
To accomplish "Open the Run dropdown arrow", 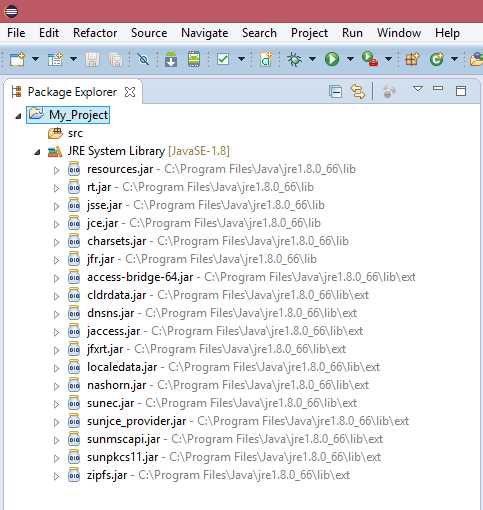I will 350,59.
